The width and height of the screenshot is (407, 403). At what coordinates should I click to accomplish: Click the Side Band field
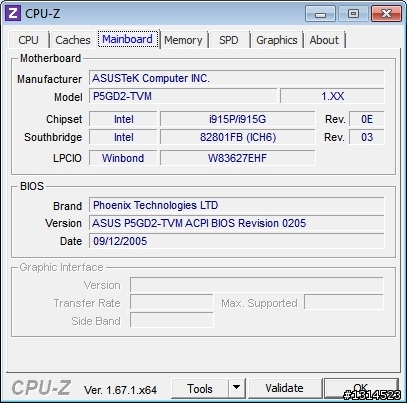click(172, 321)
